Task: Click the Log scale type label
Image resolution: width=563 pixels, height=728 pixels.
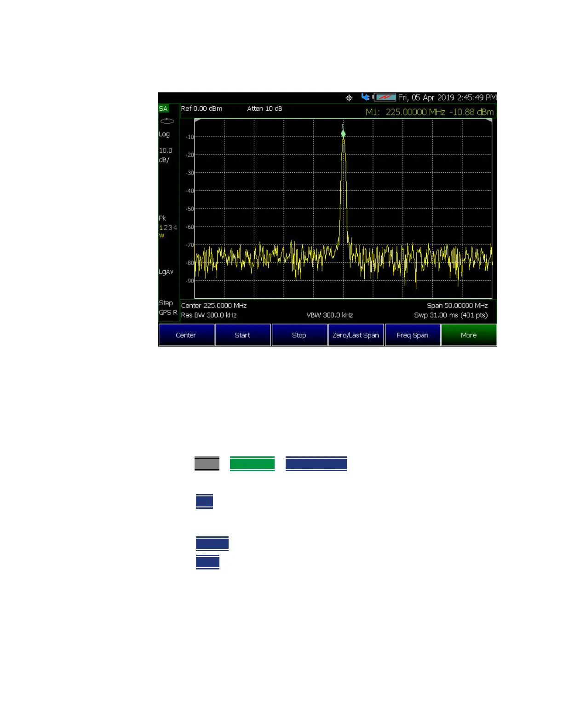Action: [x=164, y=134]
